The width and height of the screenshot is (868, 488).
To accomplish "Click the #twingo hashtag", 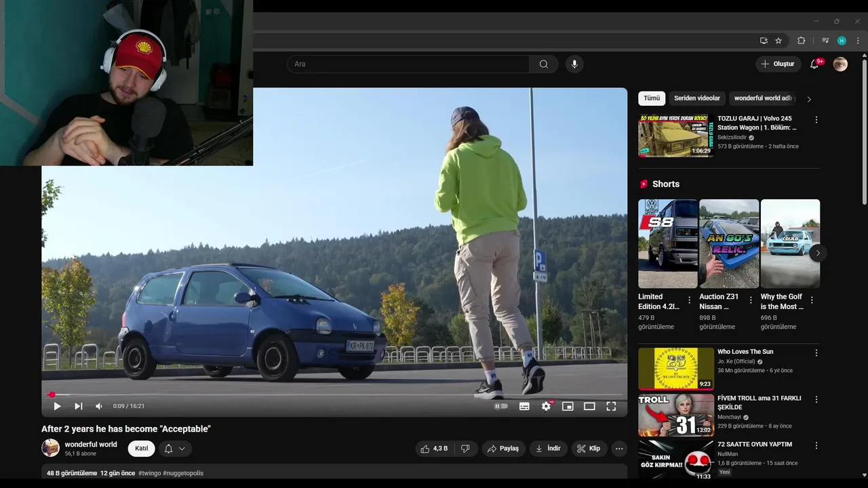I will (150, 473).
